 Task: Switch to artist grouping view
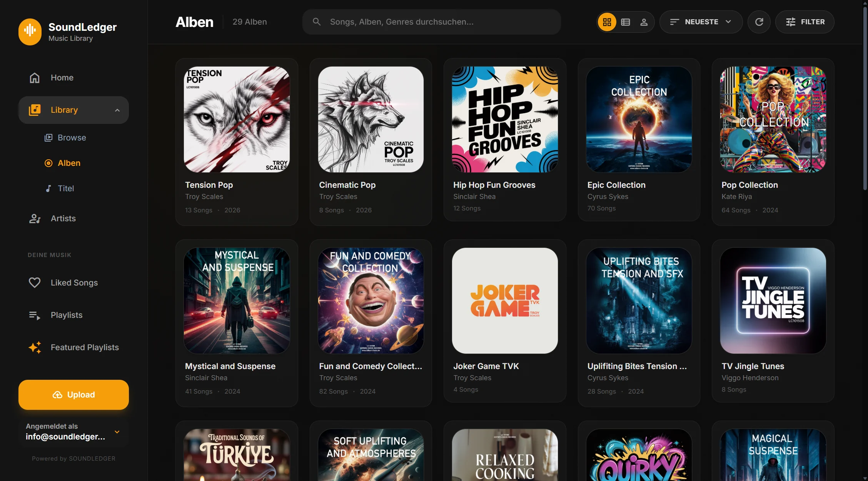644,22
